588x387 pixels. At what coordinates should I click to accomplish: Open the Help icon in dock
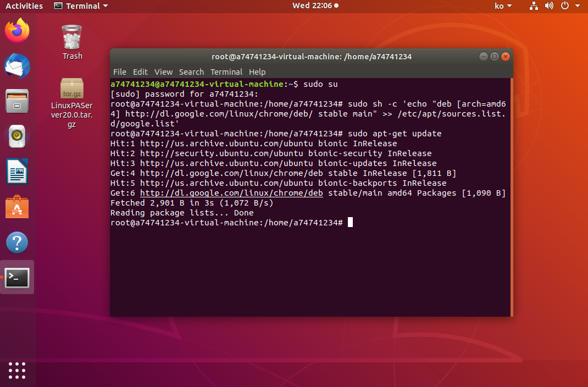tap(17, 242)
